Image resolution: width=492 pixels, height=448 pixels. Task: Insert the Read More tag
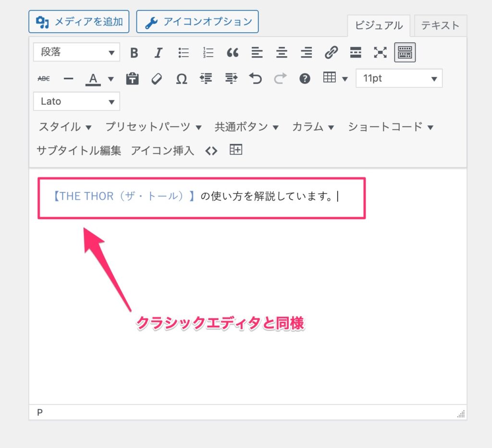tap(356, 52)
